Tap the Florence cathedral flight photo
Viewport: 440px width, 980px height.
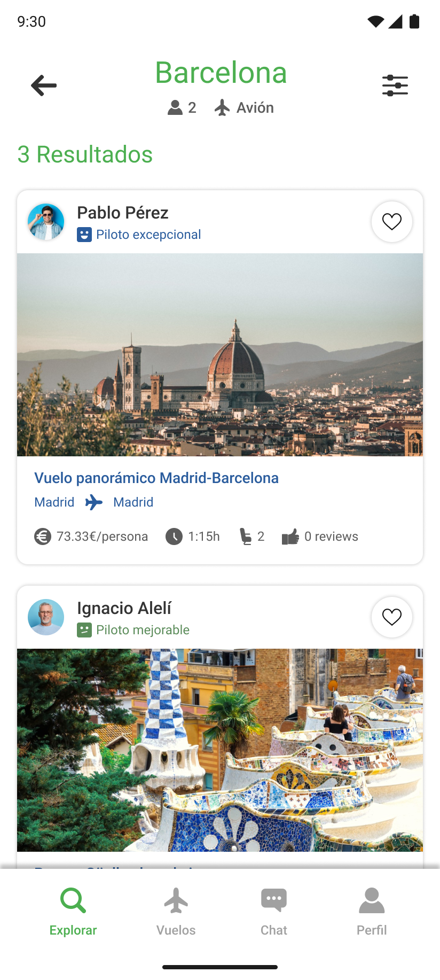click(x=220, y=355)
